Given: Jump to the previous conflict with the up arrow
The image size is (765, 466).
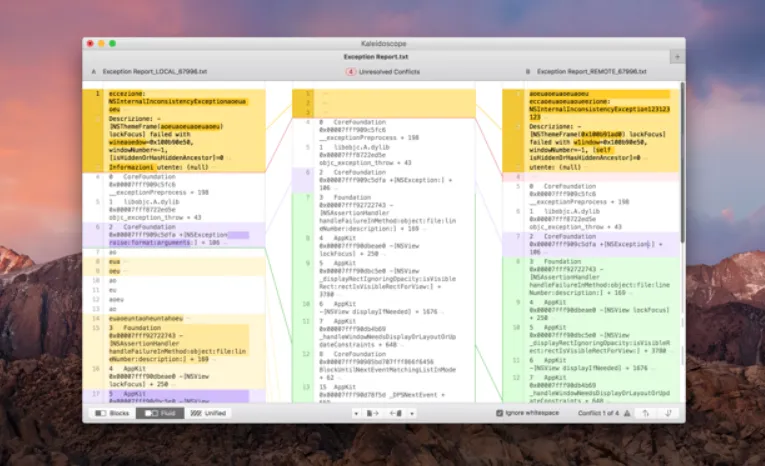Looking at the screenshot, I should pyautogui.click(x=645, y=413).
